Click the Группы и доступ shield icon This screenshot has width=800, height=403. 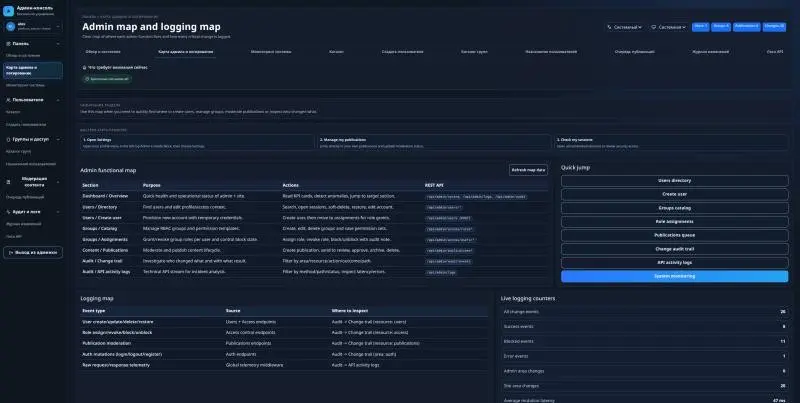[x=8, y=139]
